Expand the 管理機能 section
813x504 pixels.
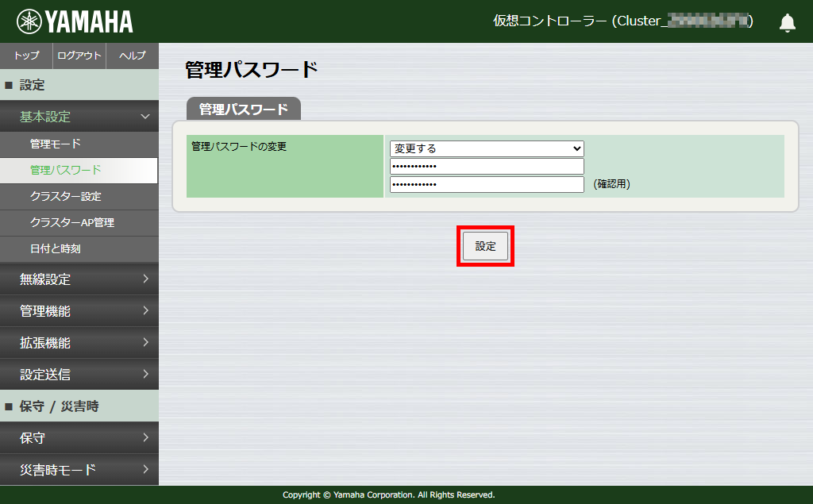(79, 311)
